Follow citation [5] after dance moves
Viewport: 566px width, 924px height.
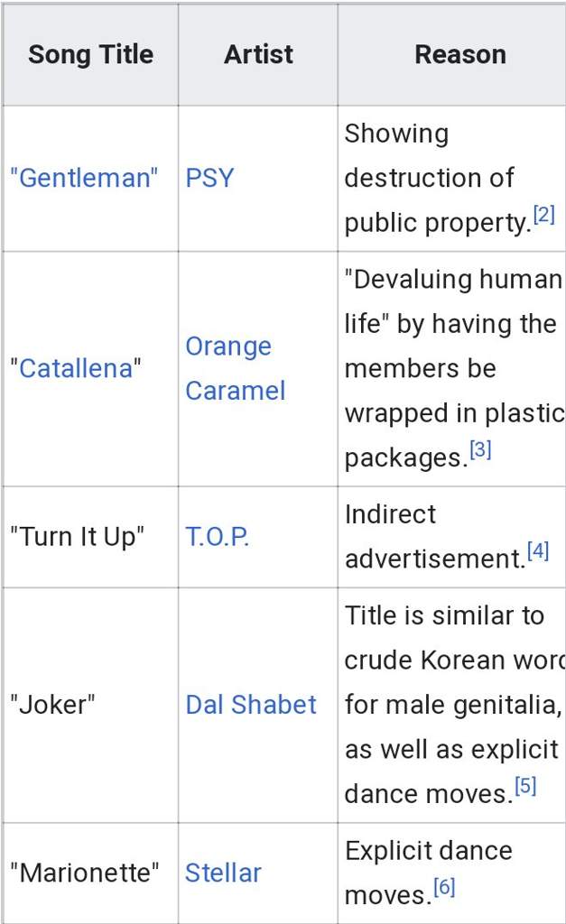coord(525,786)
